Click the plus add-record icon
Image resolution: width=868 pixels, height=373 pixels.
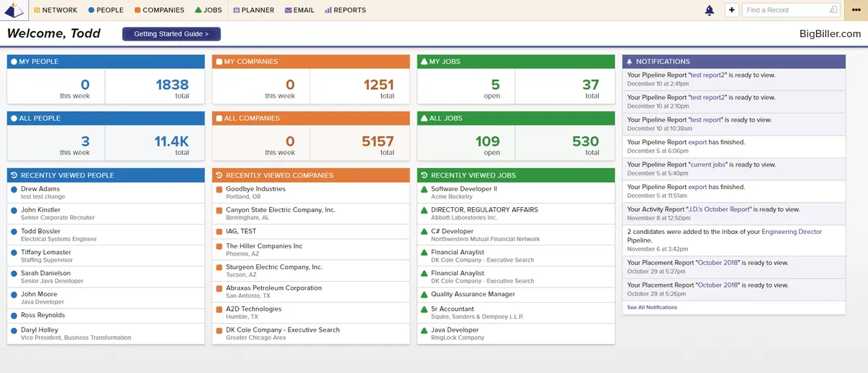click(731, 10)
